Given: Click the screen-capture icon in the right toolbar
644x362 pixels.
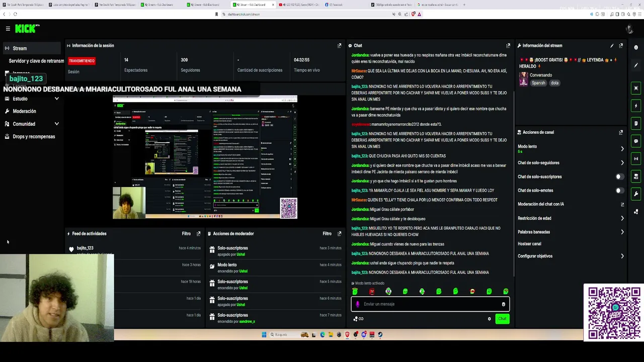Looking at the screenshot, I should (636, 88).
